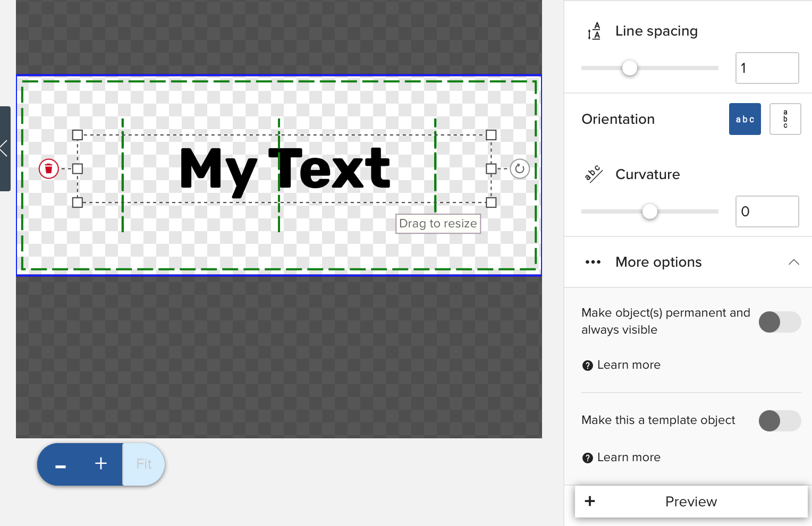812x526 pixels.
Task: Click the Curvature abc icon
Action: (594, 174)
